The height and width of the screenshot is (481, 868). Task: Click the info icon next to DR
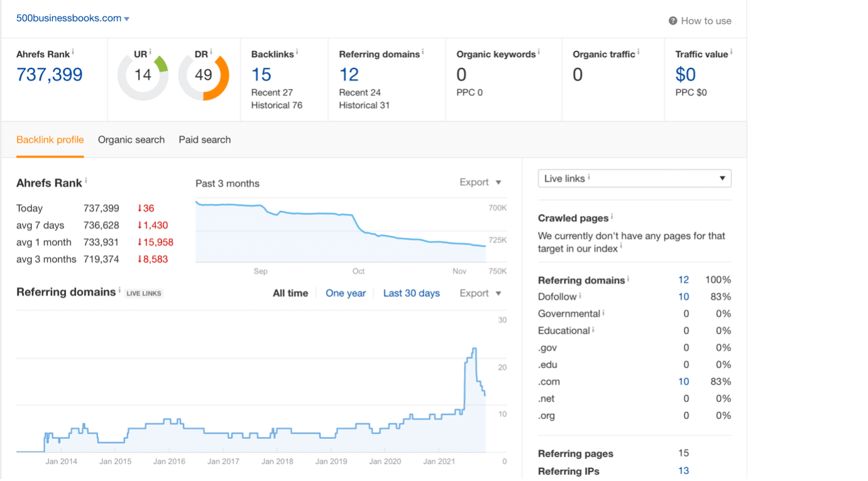click(x=211, y=52)
